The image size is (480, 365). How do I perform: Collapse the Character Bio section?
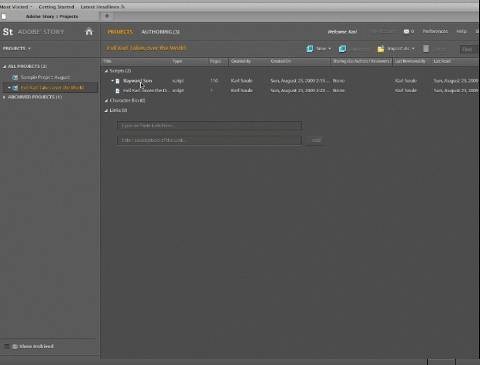pyautogui.click(x=106, y=100)
